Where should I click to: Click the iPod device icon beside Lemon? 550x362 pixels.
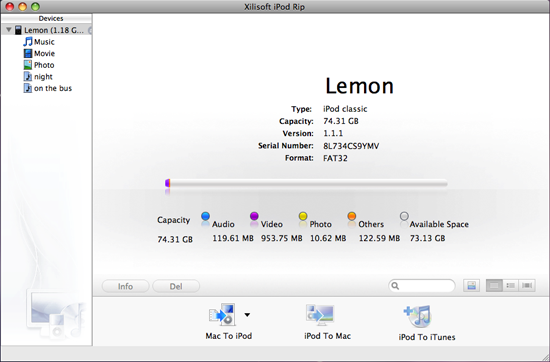point(18,30)
